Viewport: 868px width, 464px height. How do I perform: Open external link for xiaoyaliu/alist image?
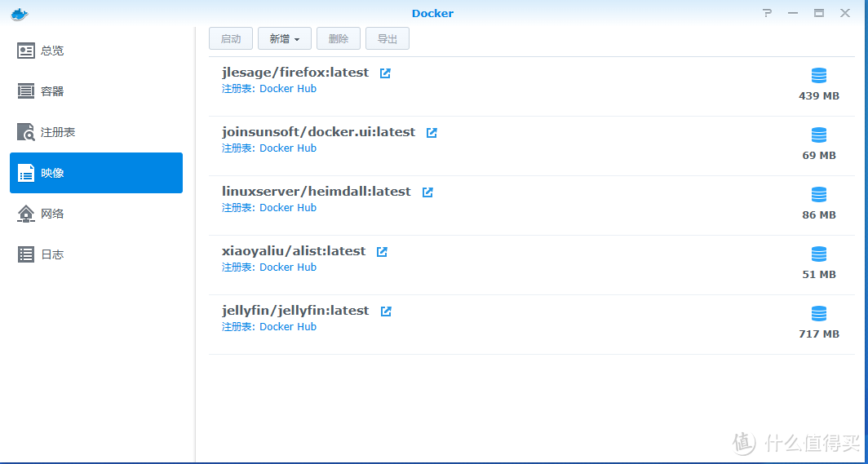click(382, 252)
